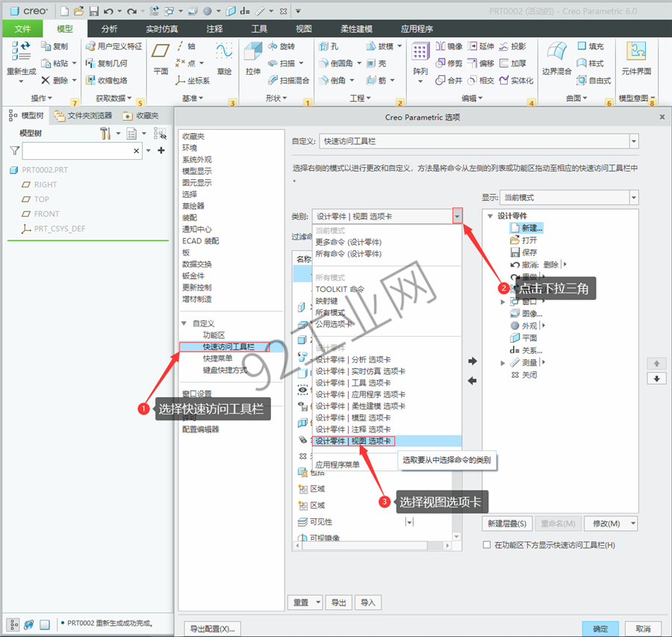This screenshot has height=637, width=672.
Task: Click the Redo arrow icon in title bar
Action: click(132, 11)
